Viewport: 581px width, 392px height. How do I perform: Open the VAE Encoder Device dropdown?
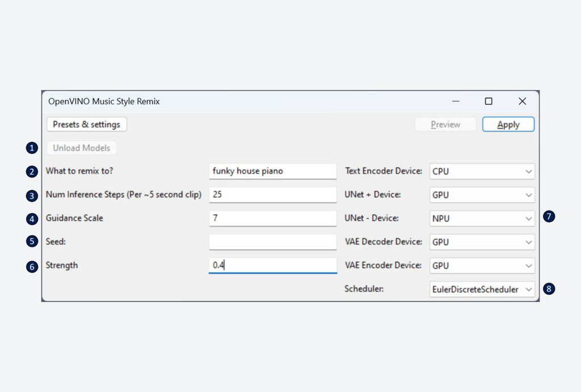pyautogui.click(x=482, y=265)
